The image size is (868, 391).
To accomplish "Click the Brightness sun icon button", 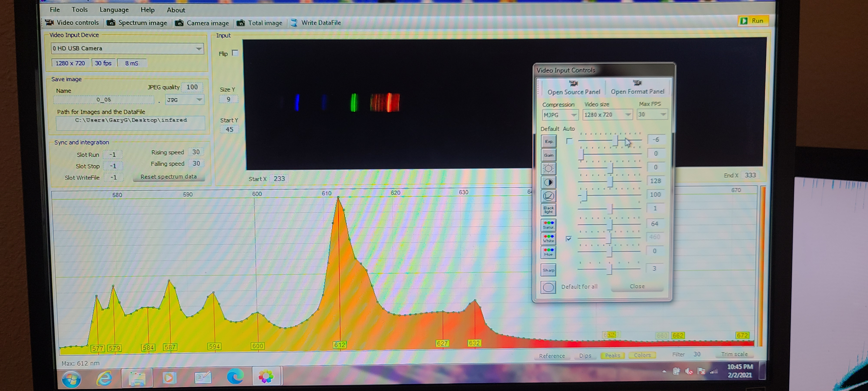I will click(x=548, y=168).
